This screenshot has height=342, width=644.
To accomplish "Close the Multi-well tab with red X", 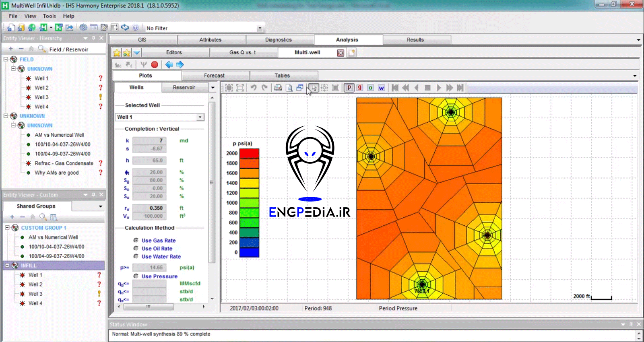I will (341, 53).
